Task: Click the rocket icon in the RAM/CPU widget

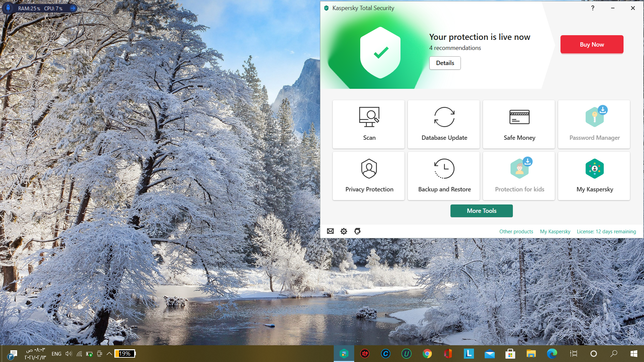Action: [x=8, y=8]
